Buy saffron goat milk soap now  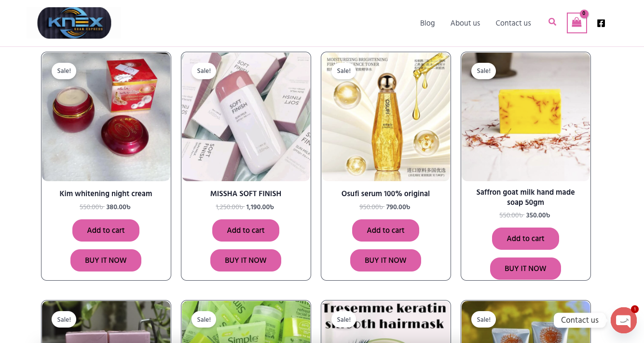coord(525,269)
